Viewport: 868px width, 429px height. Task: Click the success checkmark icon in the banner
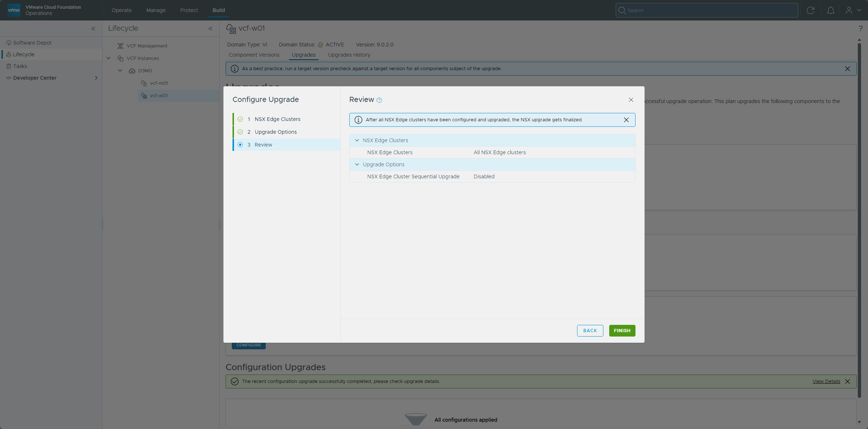235,381
